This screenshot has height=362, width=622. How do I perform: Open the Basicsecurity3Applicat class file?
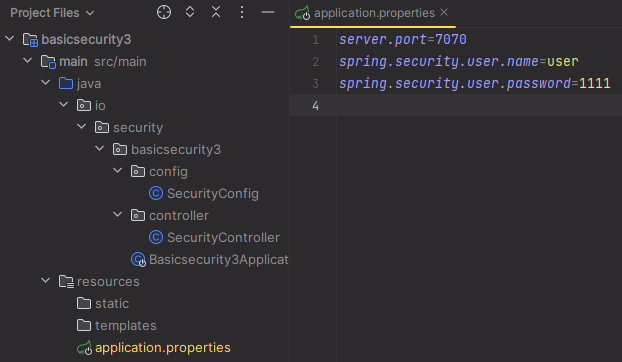219,260
